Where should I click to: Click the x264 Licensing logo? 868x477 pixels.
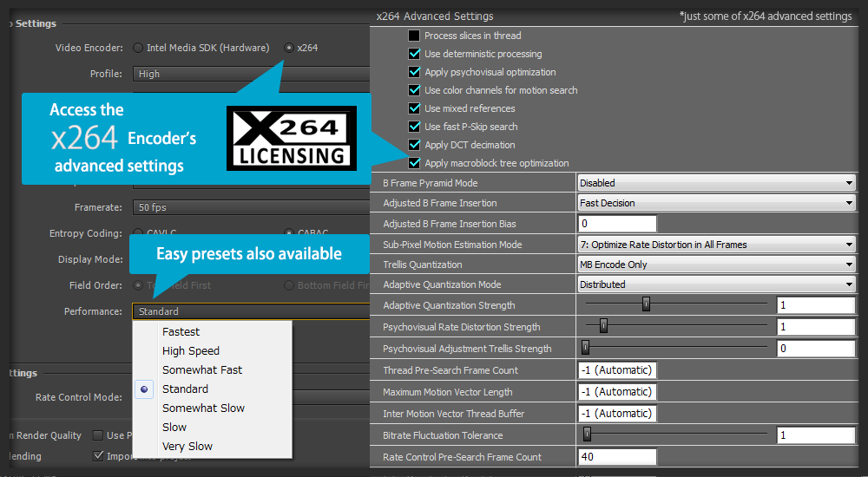(292, 138)
